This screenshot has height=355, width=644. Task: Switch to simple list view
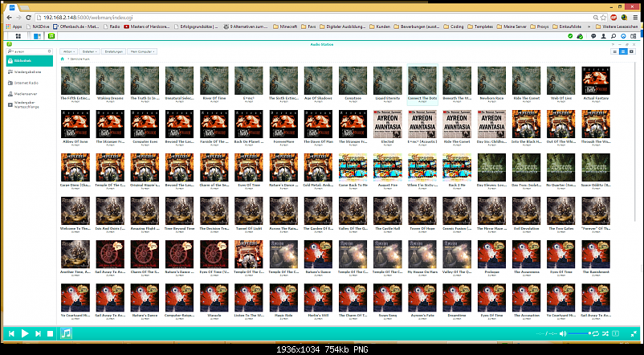615,51
